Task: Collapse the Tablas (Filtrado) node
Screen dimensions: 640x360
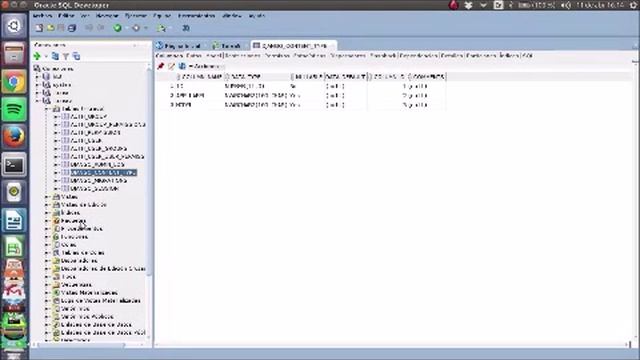Action: point(47,109)
